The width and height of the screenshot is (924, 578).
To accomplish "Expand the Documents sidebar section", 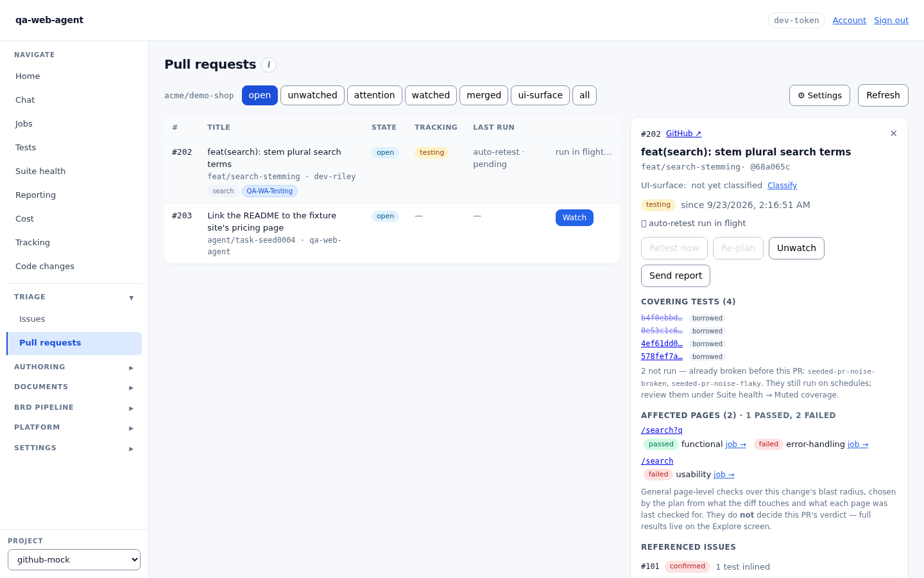I will 74,387.
